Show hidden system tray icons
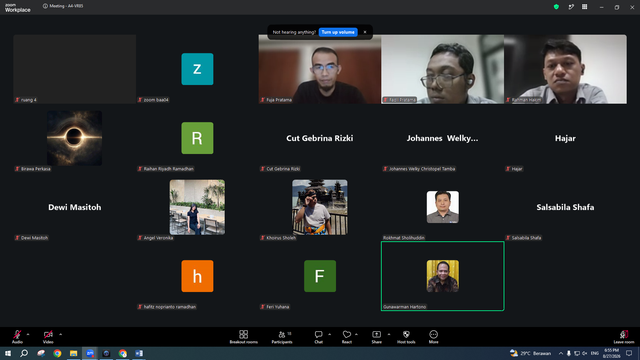 point(561,353)
